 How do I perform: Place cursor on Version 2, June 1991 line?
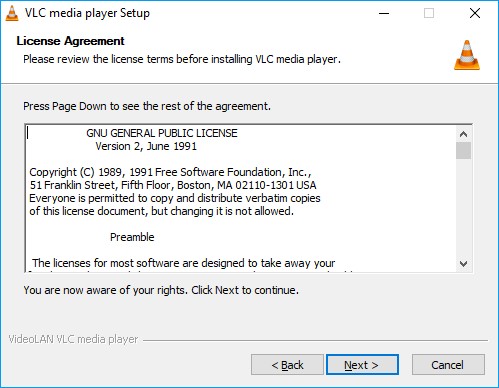[146, 146]
